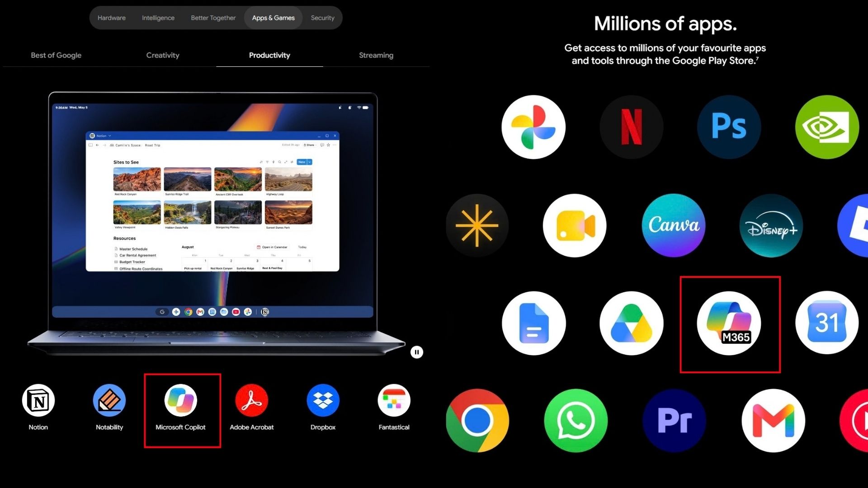The height and width of the screenshot is (488, 868).
Task: Click the Google Drive icon
Action: coord(632,323)
